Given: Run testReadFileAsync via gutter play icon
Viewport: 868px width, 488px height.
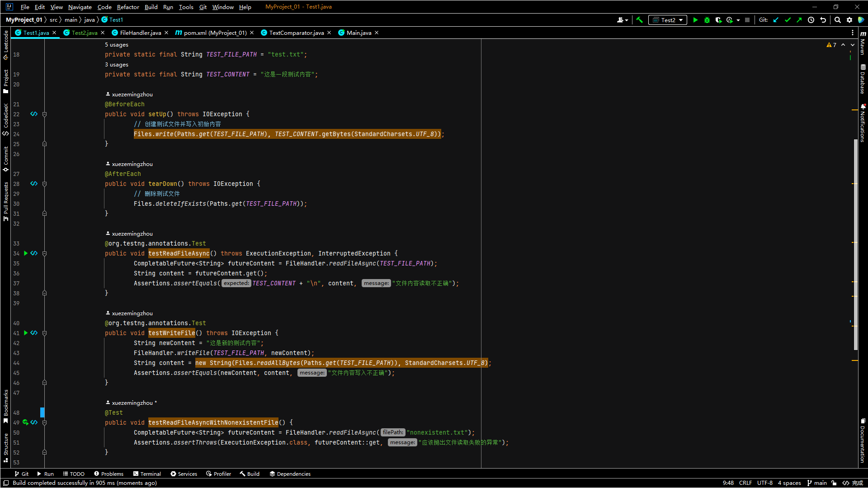Looking at the screenshot, I should tap(26, 253).
